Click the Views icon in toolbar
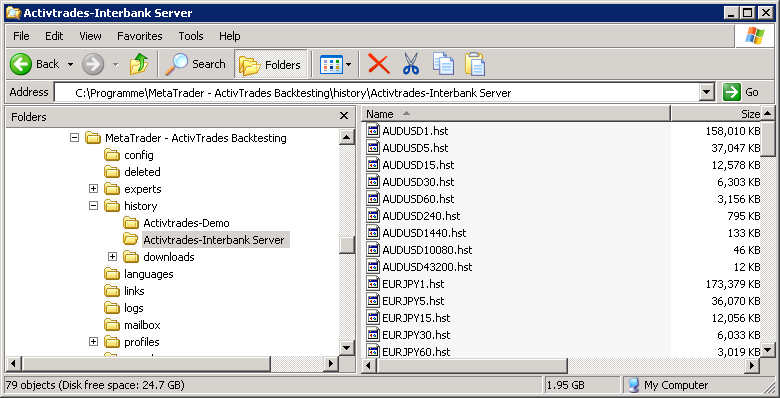The image size is (780, 398). [331, 65]
